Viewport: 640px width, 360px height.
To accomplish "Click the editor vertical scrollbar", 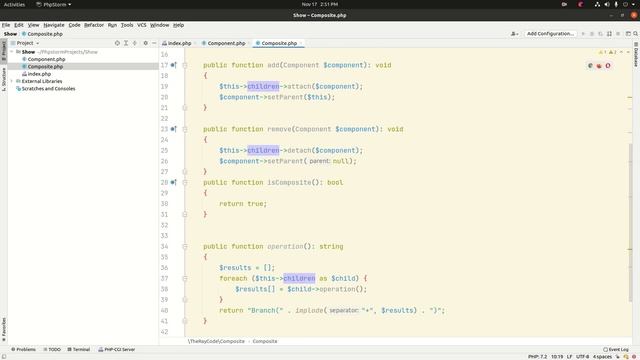I will 630,222.
